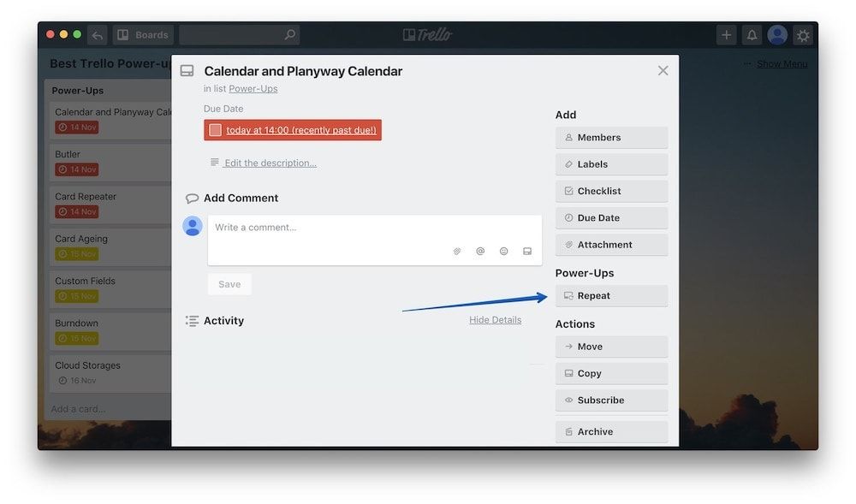Open settings gear icon in top bar
The image size is (856, 504).
pos(802,35)
